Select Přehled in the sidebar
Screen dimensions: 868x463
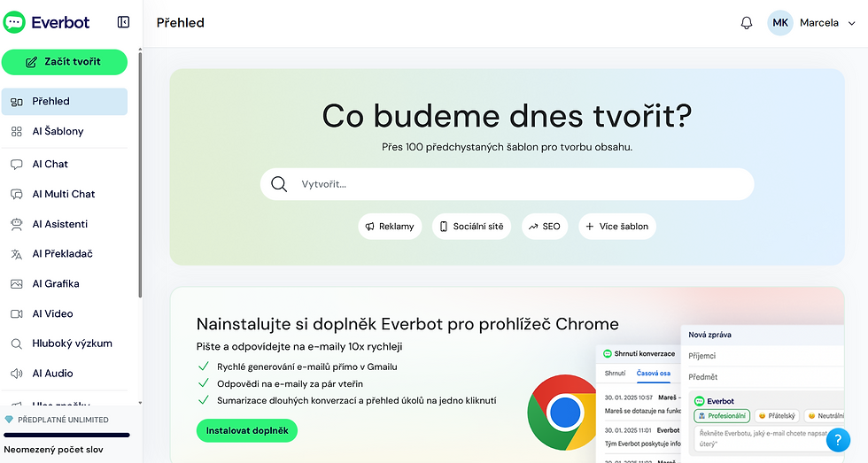tap(64, 101)
